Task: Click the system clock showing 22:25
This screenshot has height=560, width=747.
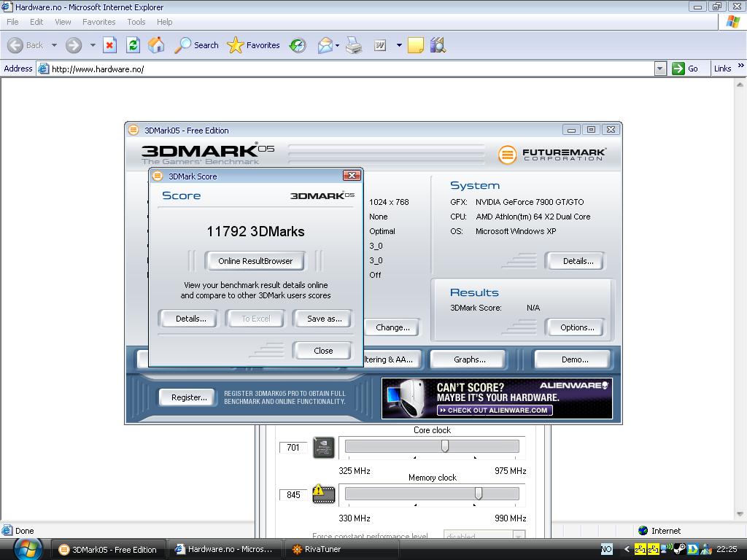Action: [x=727, y=549]
